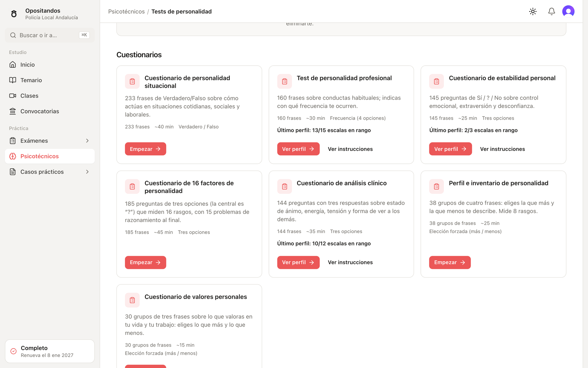Toggle the light/dark theme sun icon
The height and width of the screenshot is (368, 588).
tap(533, 11)
